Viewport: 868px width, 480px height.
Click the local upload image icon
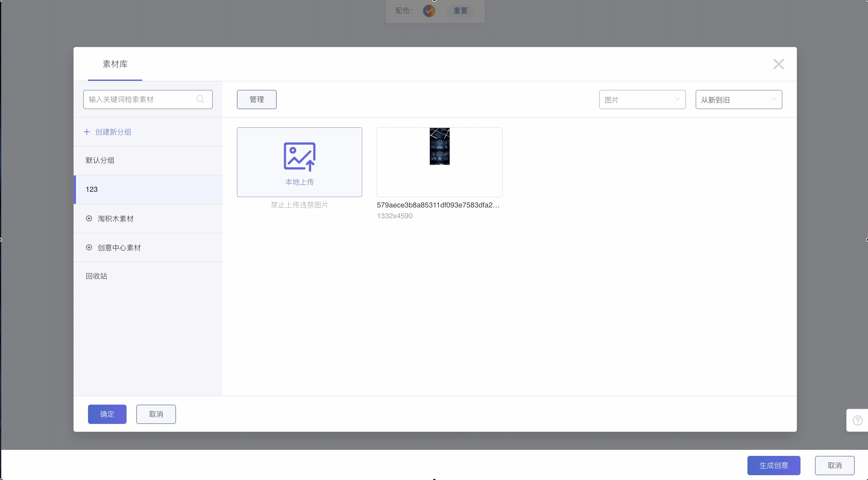click(299, 156)
